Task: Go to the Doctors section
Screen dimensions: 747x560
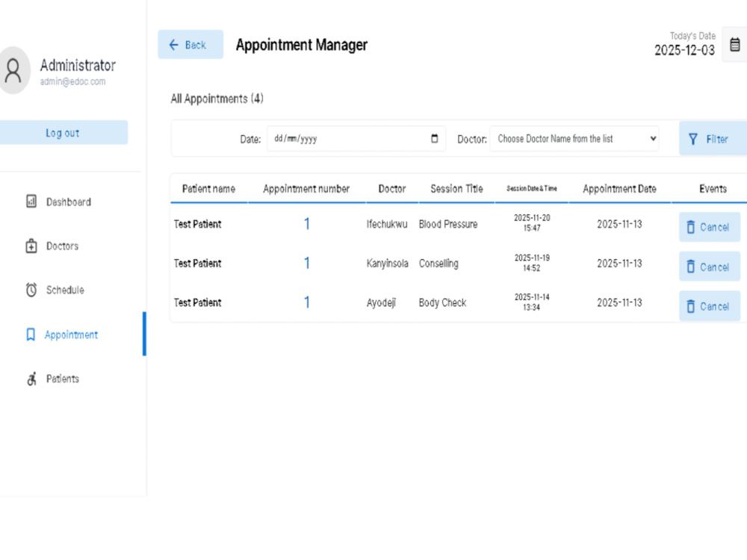Action: pyautogui.click(x=63, y=246)
